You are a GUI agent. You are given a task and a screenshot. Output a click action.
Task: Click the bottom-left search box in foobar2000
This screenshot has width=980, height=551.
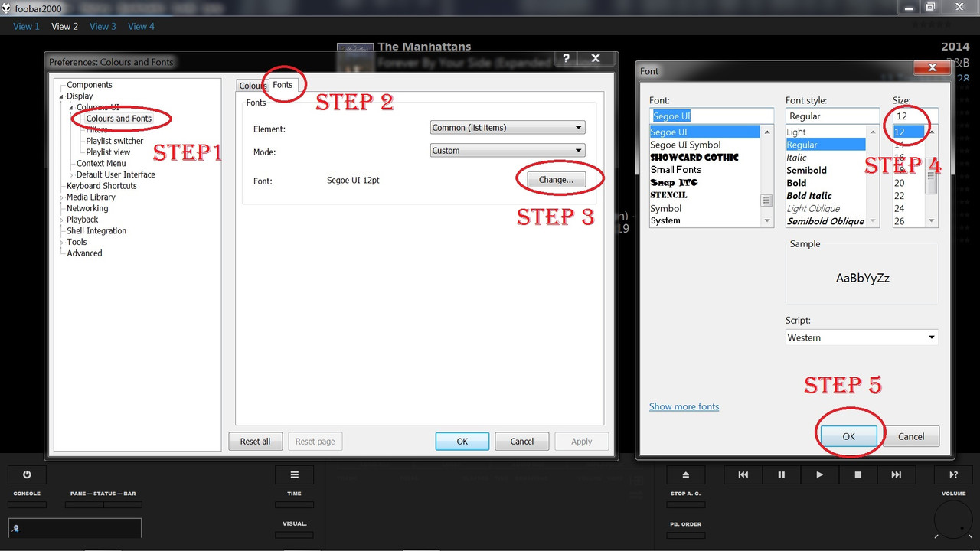coord(75,528)
